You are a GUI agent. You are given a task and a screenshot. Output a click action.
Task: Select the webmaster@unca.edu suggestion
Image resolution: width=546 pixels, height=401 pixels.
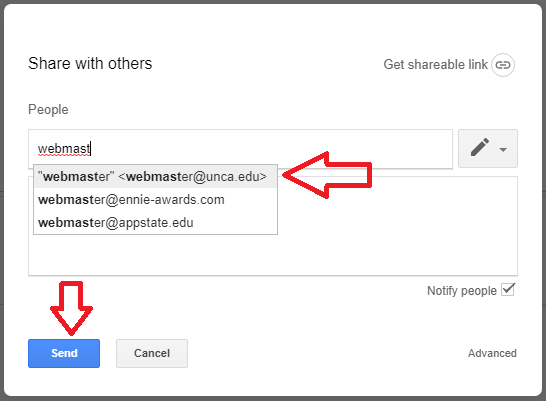pos(156,176)
